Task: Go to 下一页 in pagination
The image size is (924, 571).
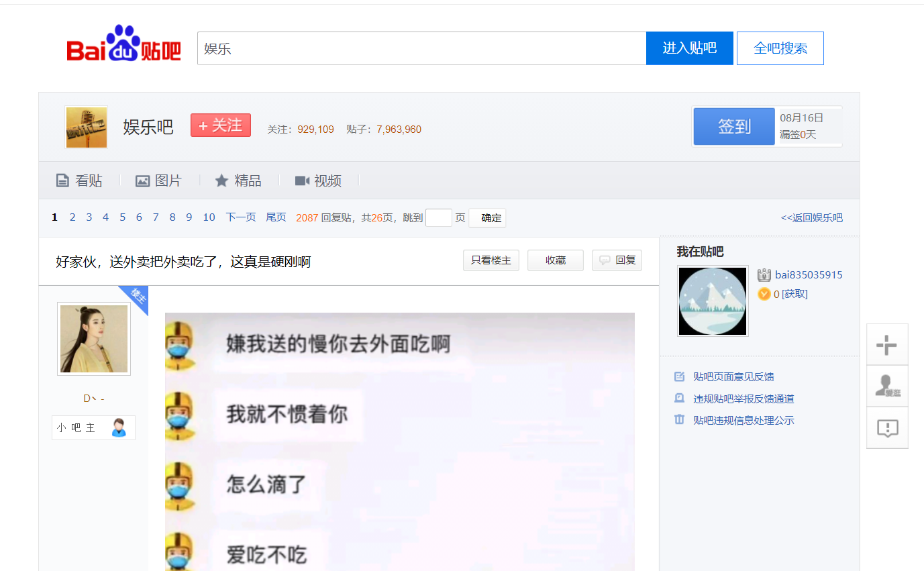Action: pyautogui.click(x=241, y=217)
